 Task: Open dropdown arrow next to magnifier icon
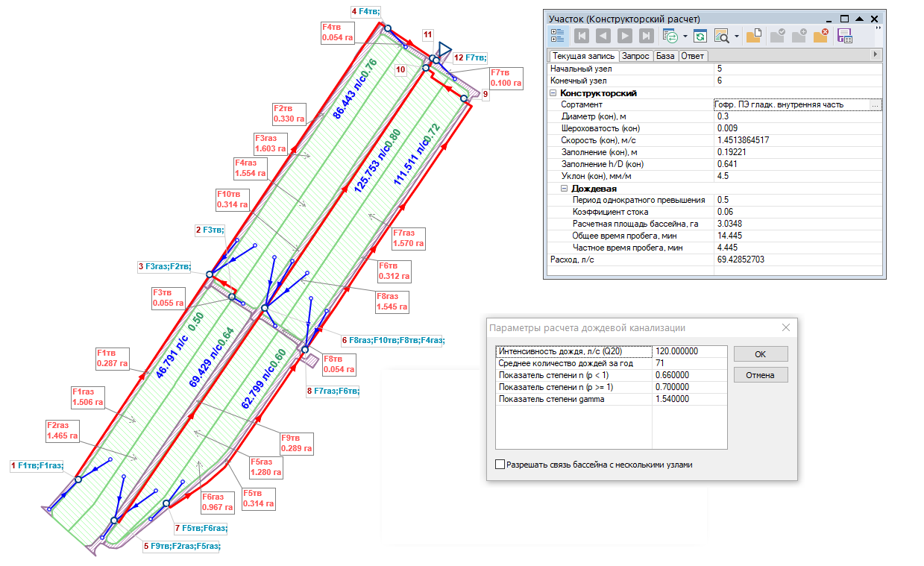(x=736, y=36)
